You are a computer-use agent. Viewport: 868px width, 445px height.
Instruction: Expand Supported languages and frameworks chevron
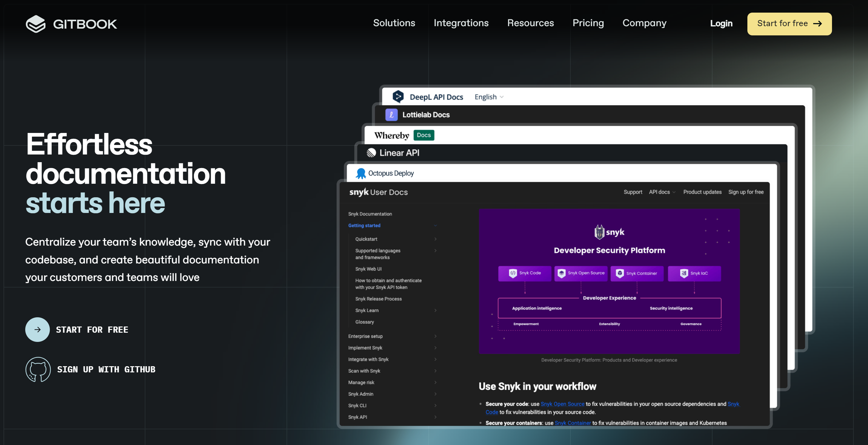tap(435, 251)
